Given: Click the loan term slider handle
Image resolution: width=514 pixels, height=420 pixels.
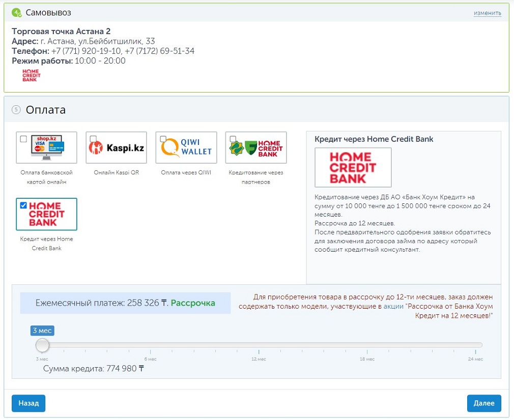Looking at the screenshot, I should tap(43, 345).
